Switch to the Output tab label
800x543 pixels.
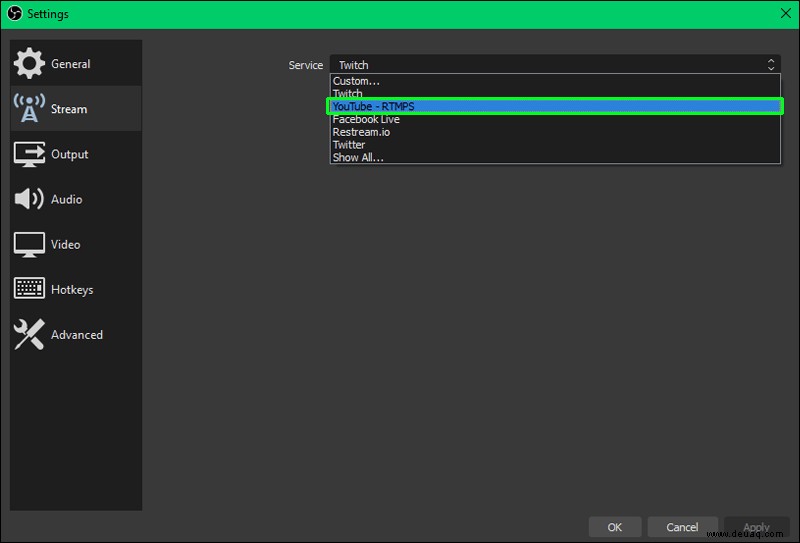(69, 154)
